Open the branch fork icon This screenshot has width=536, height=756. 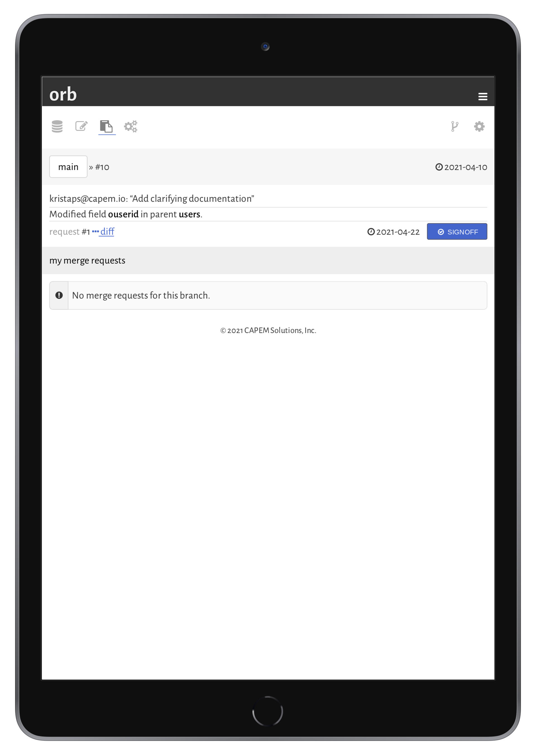point(454,126)
